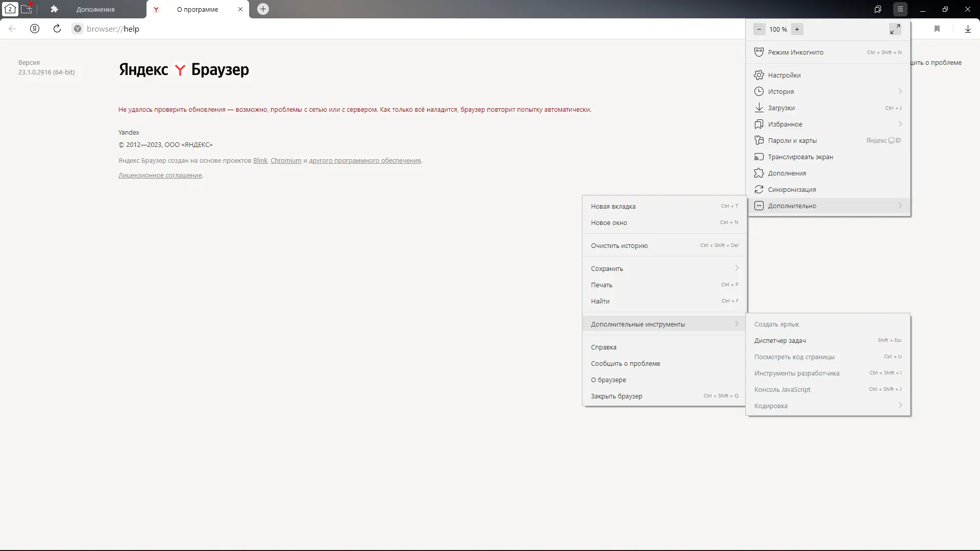This screenshot has height=551, width=980.
Task: Switch to the Дополнения tab
Action: click(x=95, y=9)
